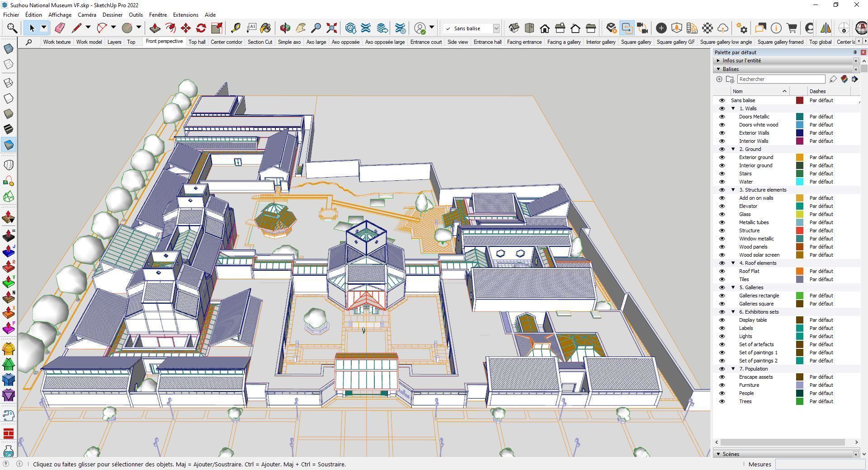Collapse the 1. Walls tag folder
The height and width of the screenshot is (470, 868).
click(x=733, y=108)
